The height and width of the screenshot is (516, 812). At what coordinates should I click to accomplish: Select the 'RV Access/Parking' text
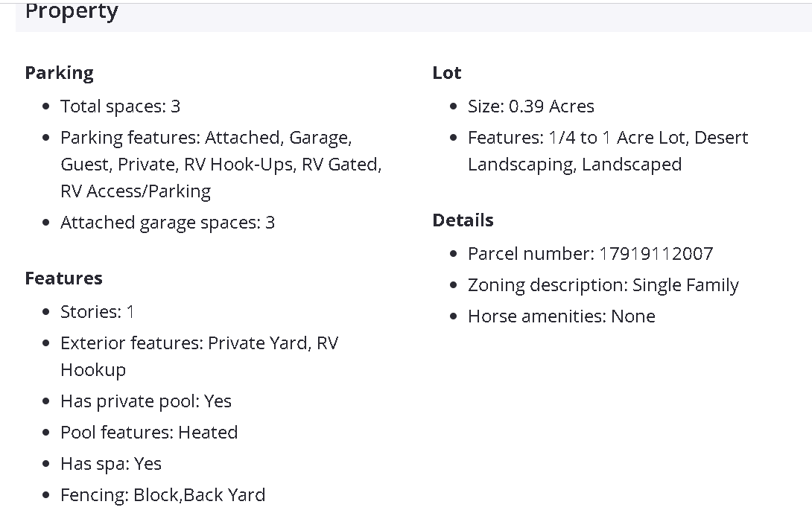click(x=136, y=191)
